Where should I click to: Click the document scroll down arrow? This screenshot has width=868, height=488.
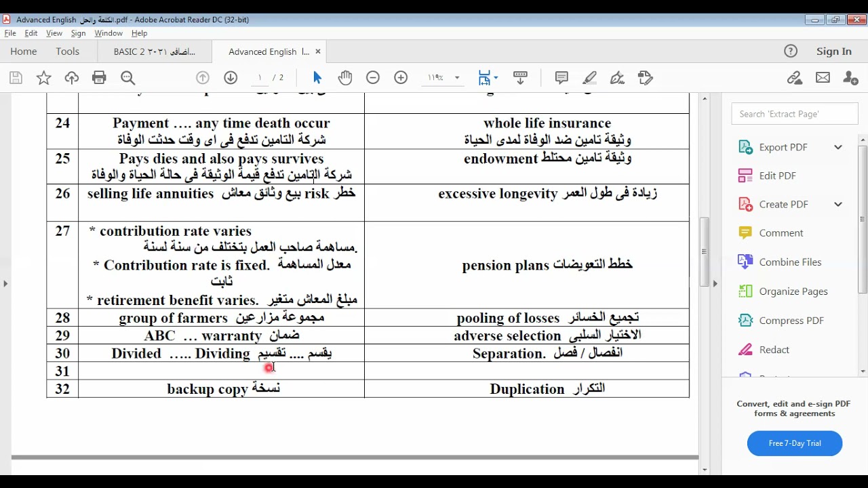point(705,470)
